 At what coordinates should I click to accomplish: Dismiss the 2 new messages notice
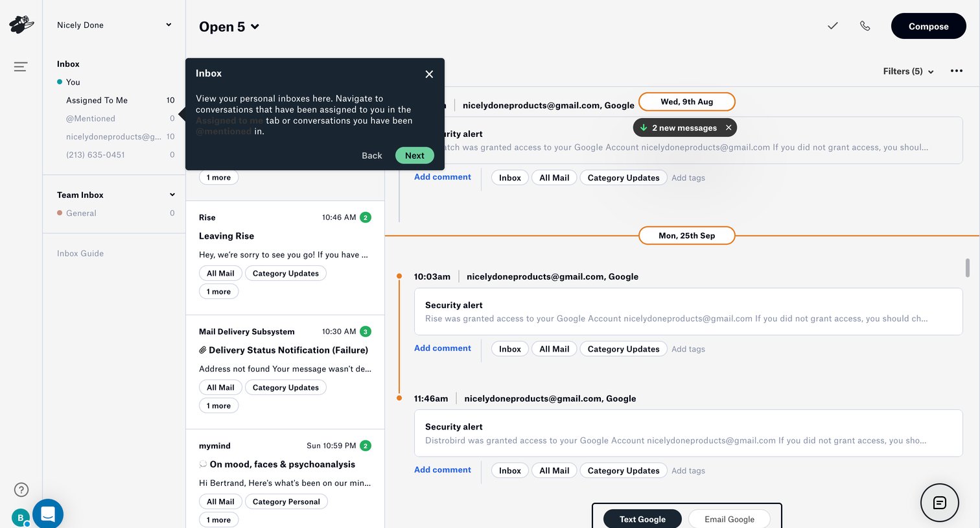[729, 128]
